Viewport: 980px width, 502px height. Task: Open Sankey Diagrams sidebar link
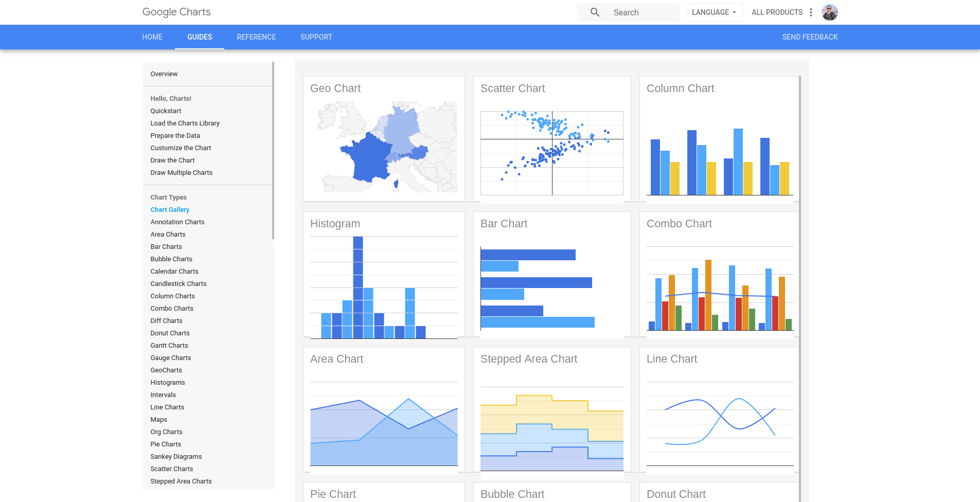coord(176,457)
